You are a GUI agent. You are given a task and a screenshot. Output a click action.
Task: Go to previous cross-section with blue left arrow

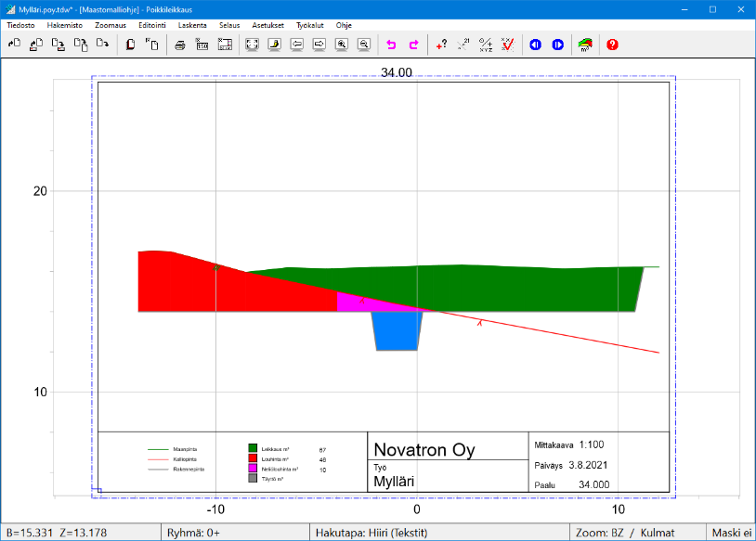(535, 45)
